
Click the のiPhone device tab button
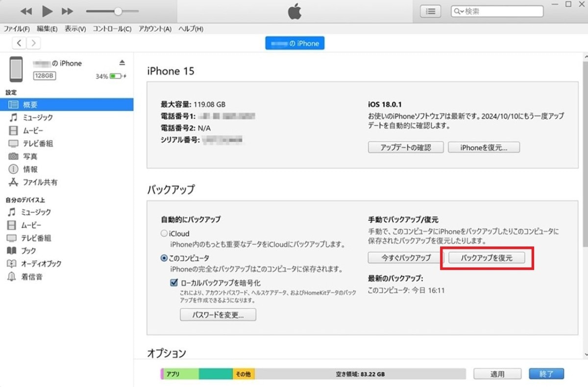click(295, 43)
